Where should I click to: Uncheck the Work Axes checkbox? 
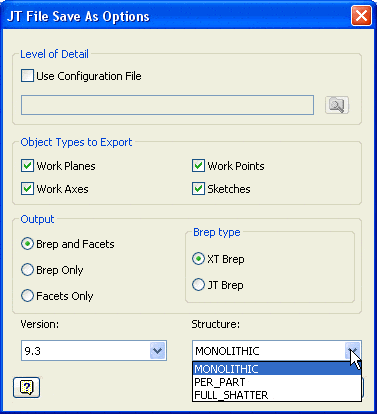(x=27, y=189)
